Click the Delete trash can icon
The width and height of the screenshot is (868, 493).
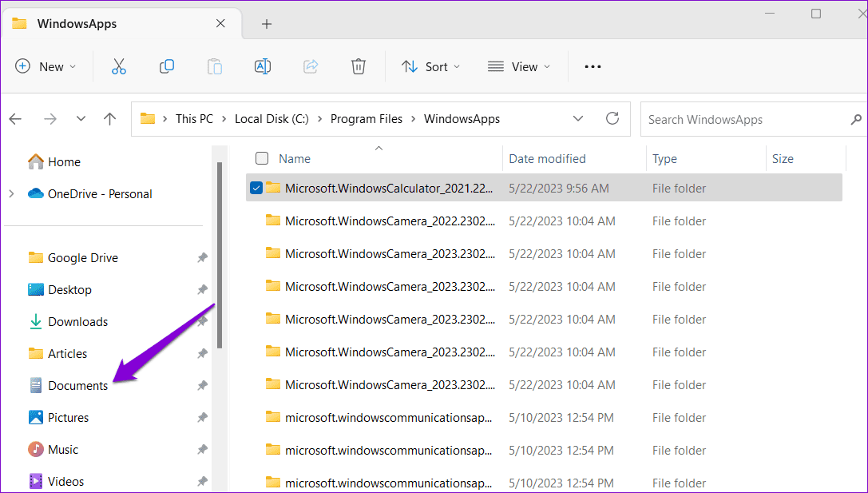[x=359, y=66]
